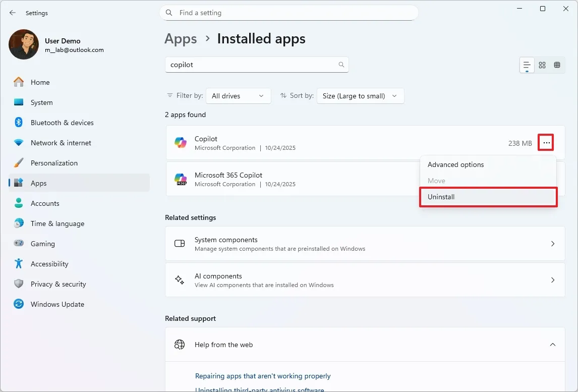Viewport: 578px width, 392px height.
Task: Select the Windows Update sidebar icon
Action: click(18, 304)
